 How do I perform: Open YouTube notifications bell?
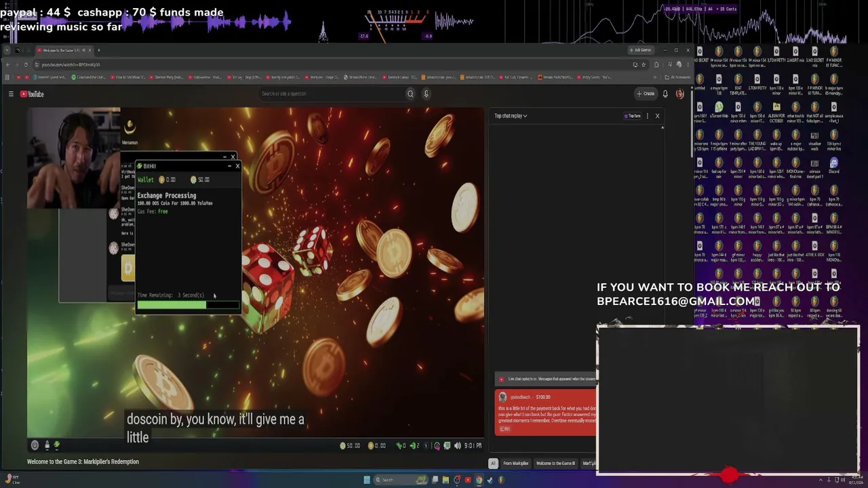click(665, 94)
